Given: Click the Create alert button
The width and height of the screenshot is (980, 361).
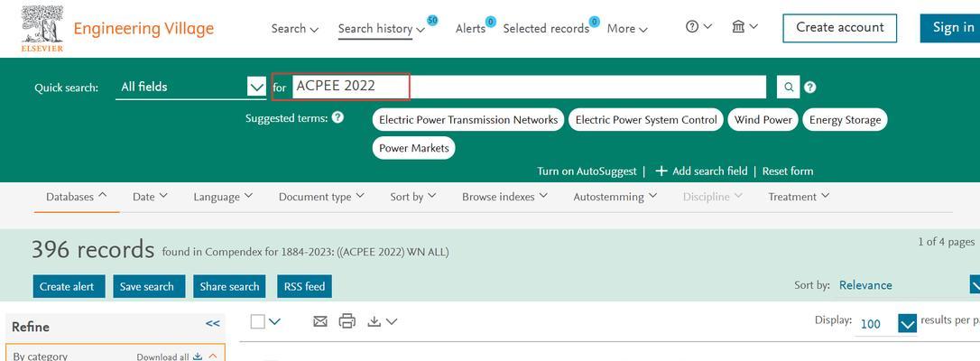Looking at the screenshot, I should pyautogui.click(x=69, y=287).
